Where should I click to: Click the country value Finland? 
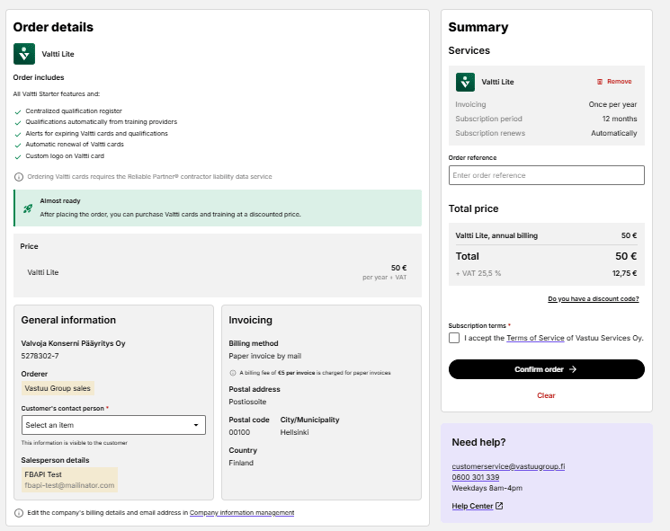(241, 463)
